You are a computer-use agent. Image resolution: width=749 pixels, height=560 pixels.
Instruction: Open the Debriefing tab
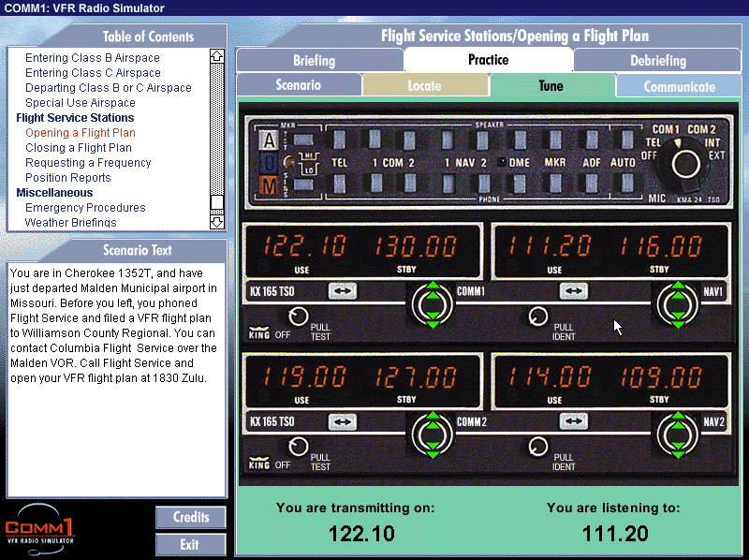tap(657, 61)
